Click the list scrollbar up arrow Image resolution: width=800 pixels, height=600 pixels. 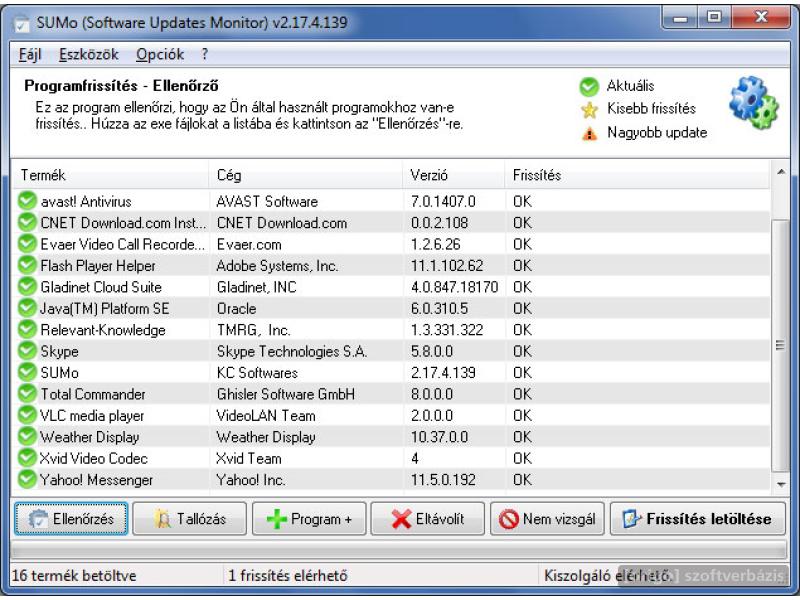point(781,172)
